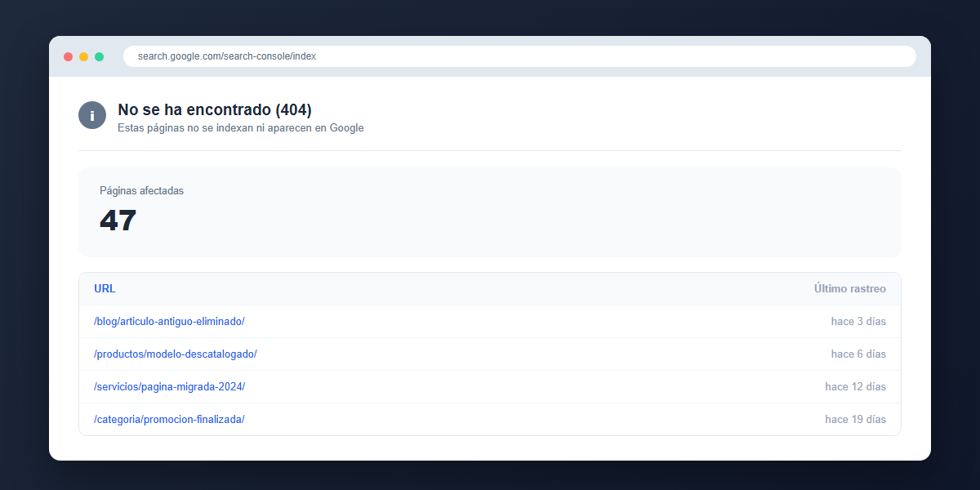Click the URL column header
Viewport: 980px width, 490px height.
(x=105, y=289)
